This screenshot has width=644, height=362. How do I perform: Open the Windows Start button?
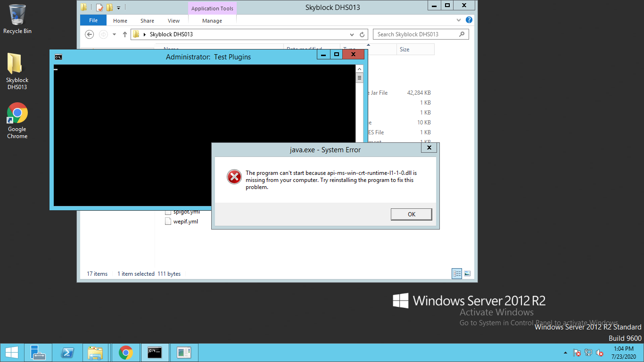click(x=12, y=353)
